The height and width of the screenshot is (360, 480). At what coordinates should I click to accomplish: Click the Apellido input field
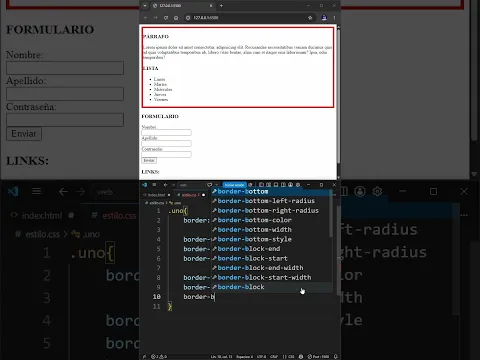pos(166,143)
